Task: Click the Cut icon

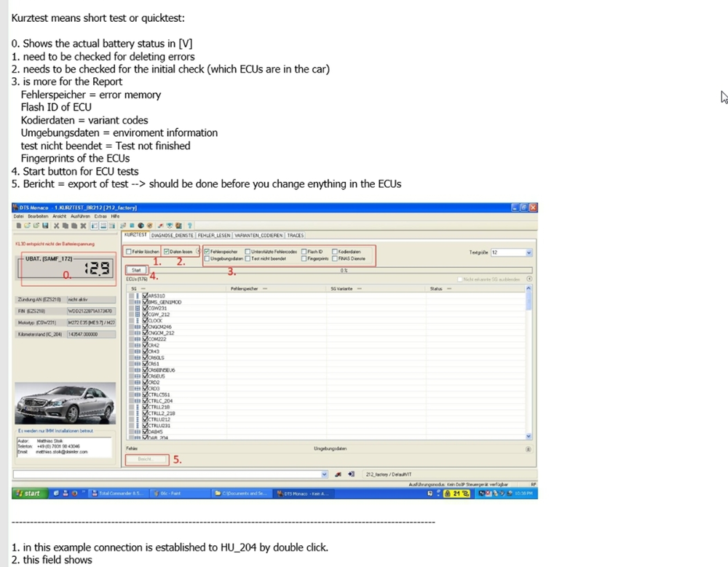Action: click(55, 226)
